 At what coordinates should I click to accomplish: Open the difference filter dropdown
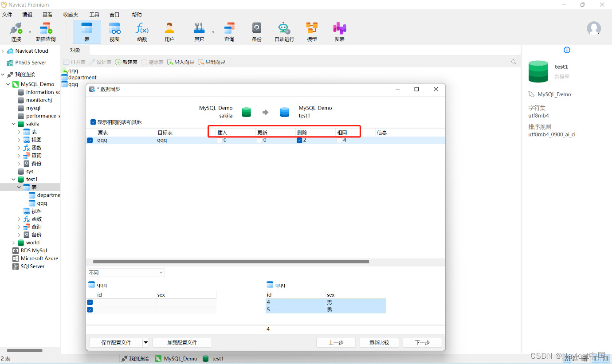point(126,273)
